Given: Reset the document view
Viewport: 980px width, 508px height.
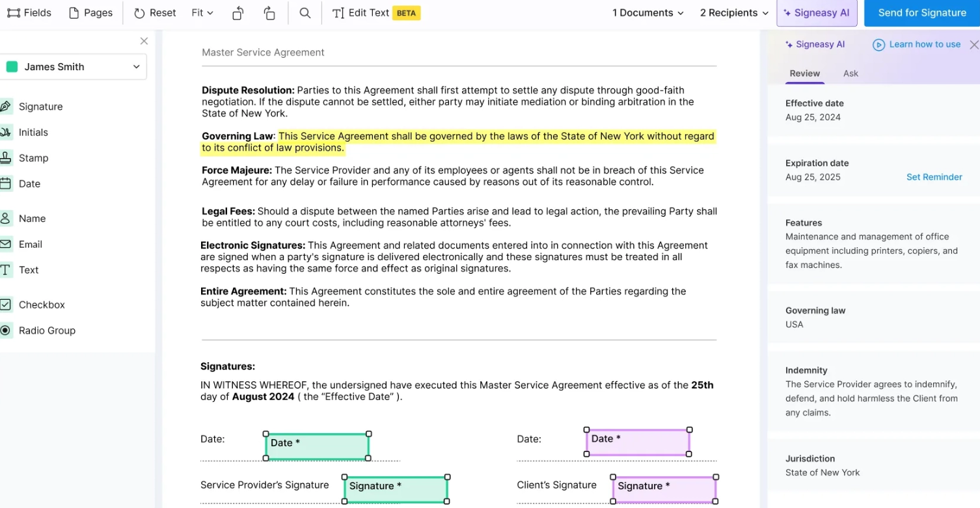Looking at the screenshot, I should [154, 12].
